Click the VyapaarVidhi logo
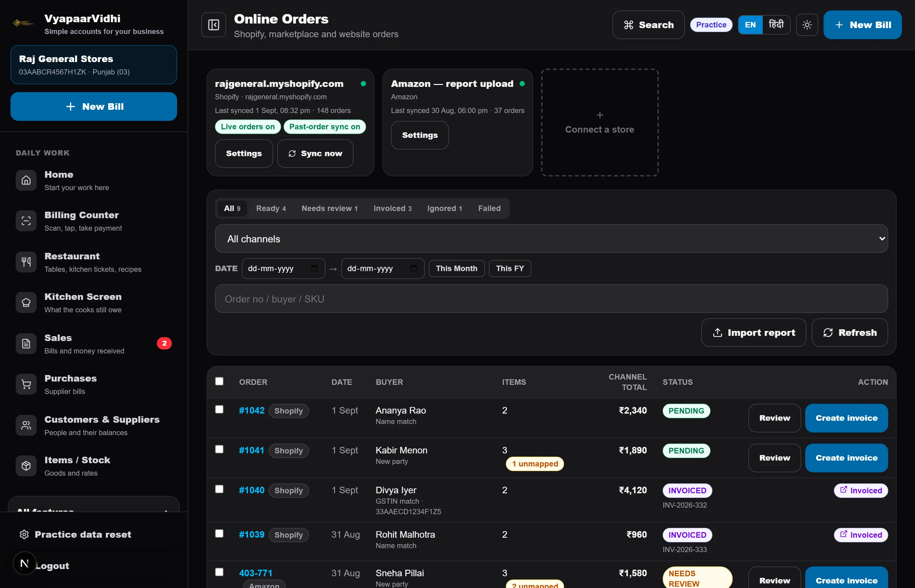 [23, 23]
